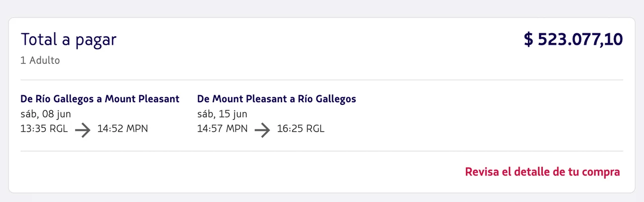Click divider line above the detail link
This screenshot has width=644, height=202.
322,151
